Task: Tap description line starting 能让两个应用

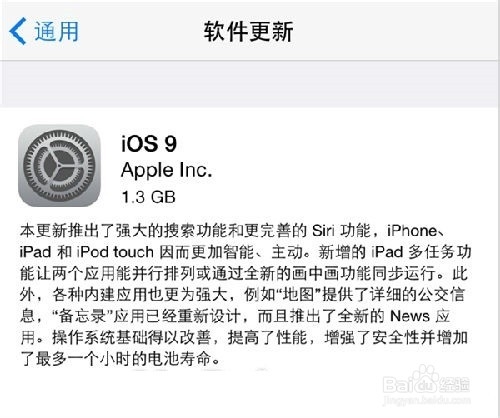Action: pos(244,273)
